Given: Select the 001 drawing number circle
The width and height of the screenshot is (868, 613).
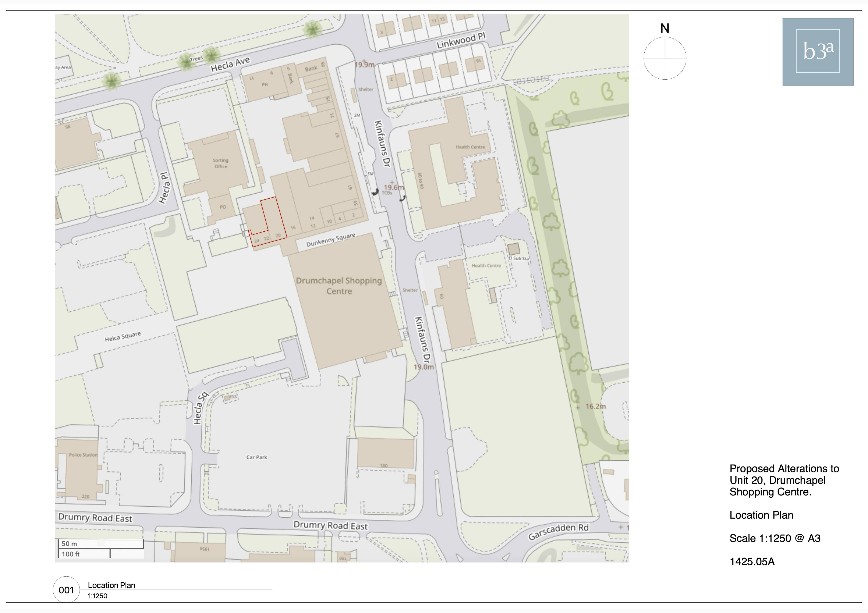Looking at the screenshot, I should tap(66, 590).
